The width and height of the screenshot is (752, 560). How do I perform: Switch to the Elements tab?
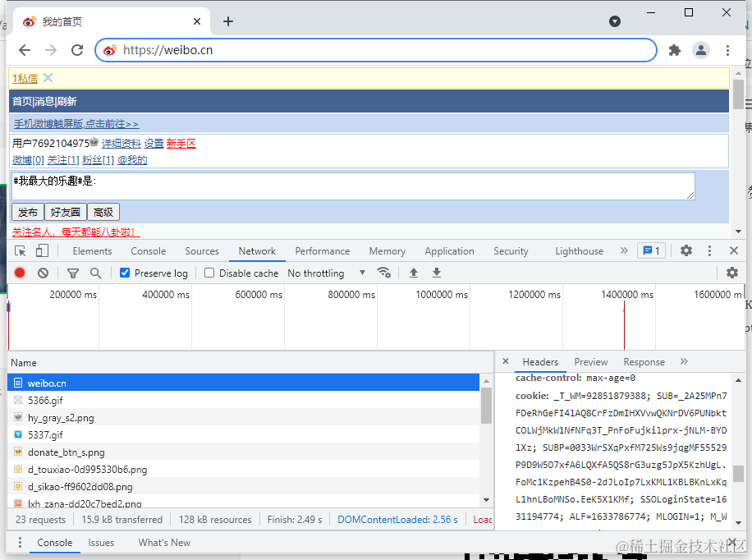[x=92, y=251]
